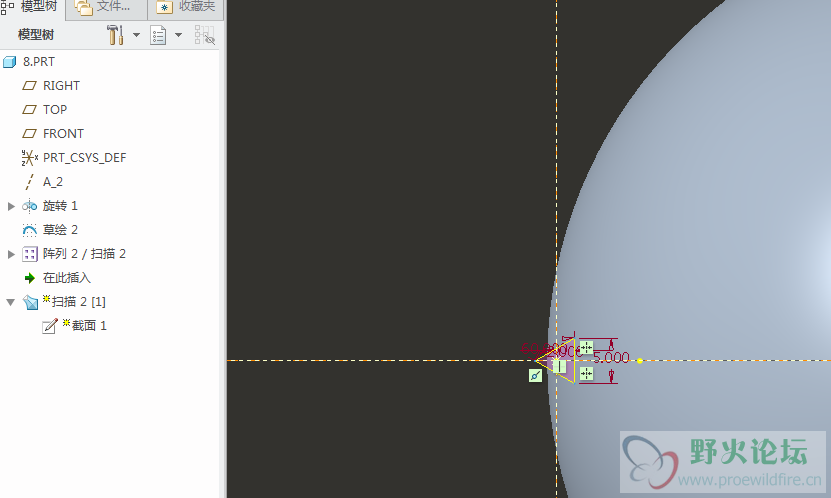The height and width of the screenshot is (498, 831).
Task: Open the tree settings hammer icon
Action: point(115,35)
